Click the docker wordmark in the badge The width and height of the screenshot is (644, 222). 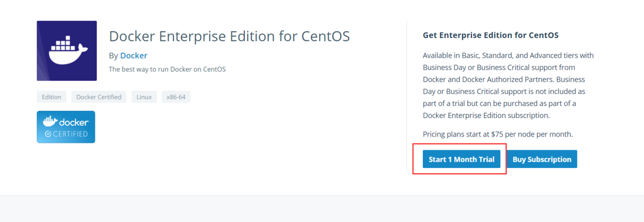point(74,122)
